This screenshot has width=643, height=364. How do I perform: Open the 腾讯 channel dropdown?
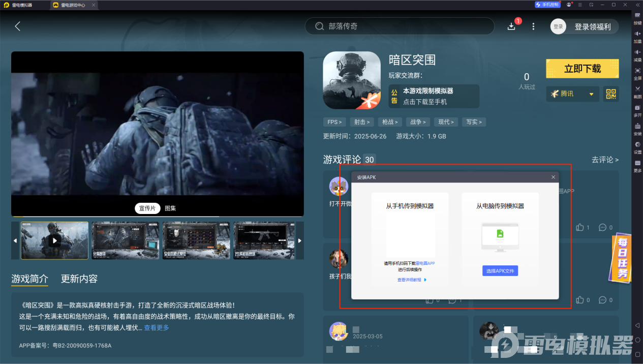572,94
